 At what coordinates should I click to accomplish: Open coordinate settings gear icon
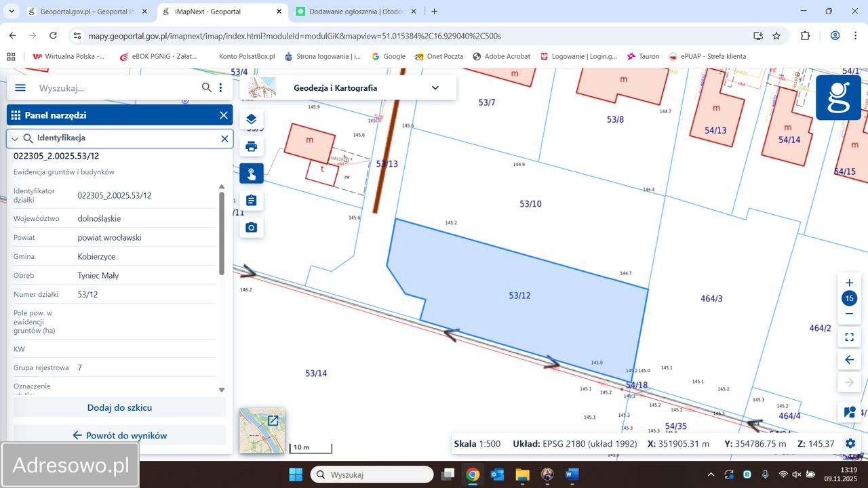(x=850, y=443)
